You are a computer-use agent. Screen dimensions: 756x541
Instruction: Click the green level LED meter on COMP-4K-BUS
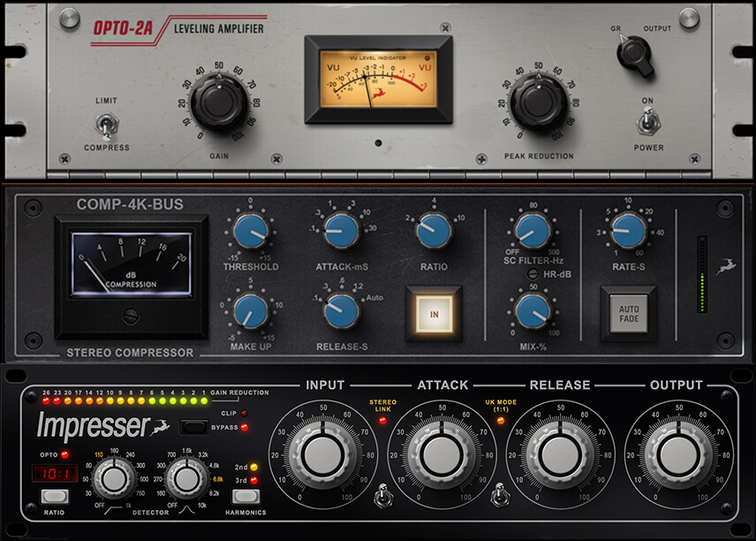702,274
